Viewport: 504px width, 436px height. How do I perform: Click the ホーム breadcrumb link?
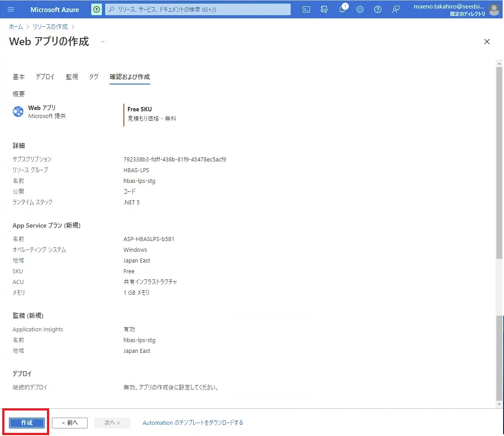point(16,27)
